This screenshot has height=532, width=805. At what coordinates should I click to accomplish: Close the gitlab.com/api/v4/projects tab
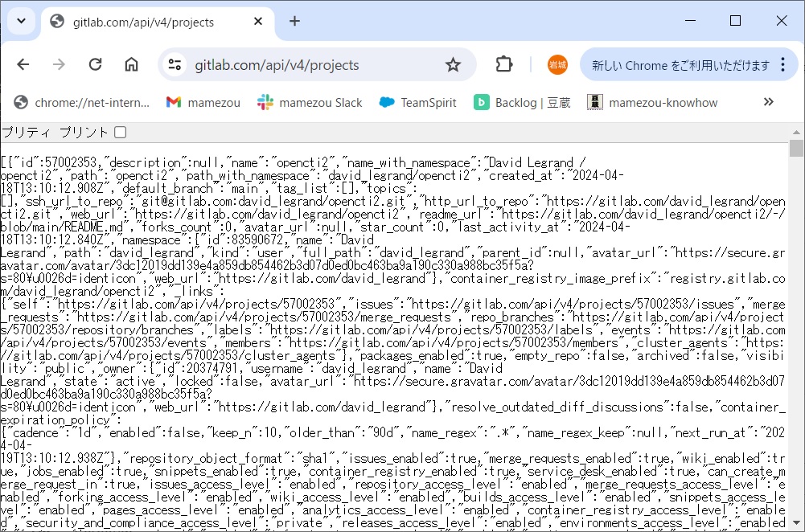click(x=258, y=22)
